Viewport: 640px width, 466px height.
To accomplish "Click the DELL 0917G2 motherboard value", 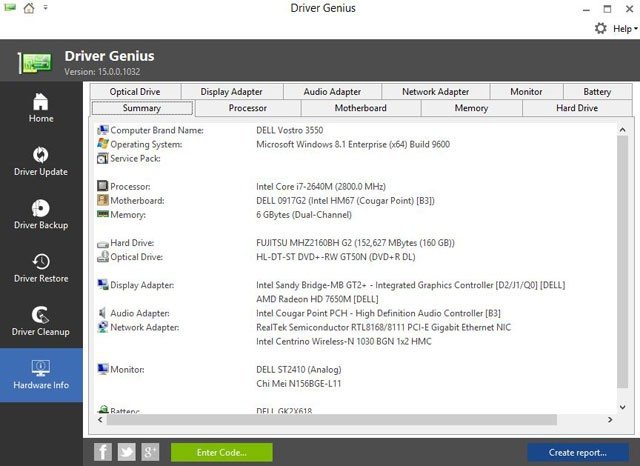I will [x=345, y=201].
